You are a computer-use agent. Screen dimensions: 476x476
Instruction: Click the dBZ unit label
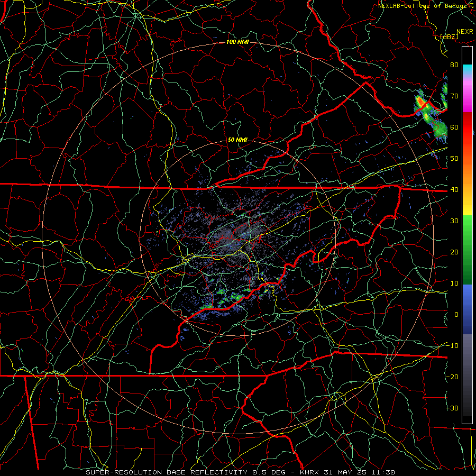[x=449, y=36]
